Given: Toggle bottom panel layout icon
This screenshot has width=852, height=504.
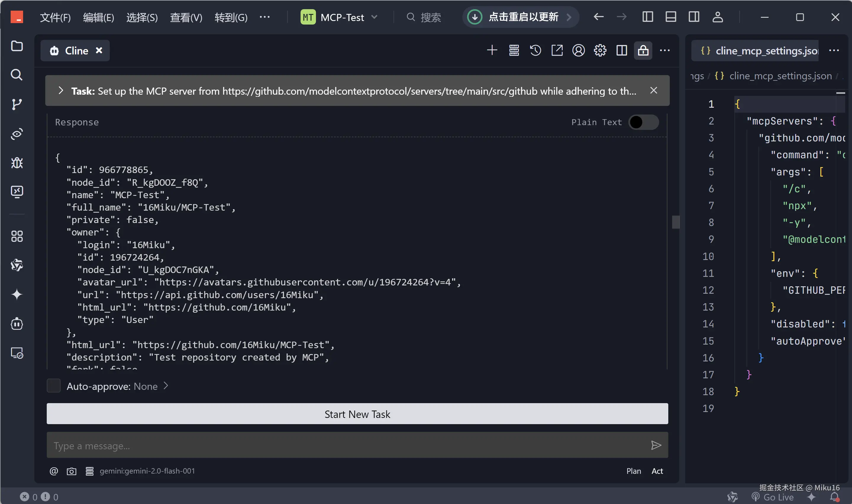Looking at the screenshot, I should (671, 17).
